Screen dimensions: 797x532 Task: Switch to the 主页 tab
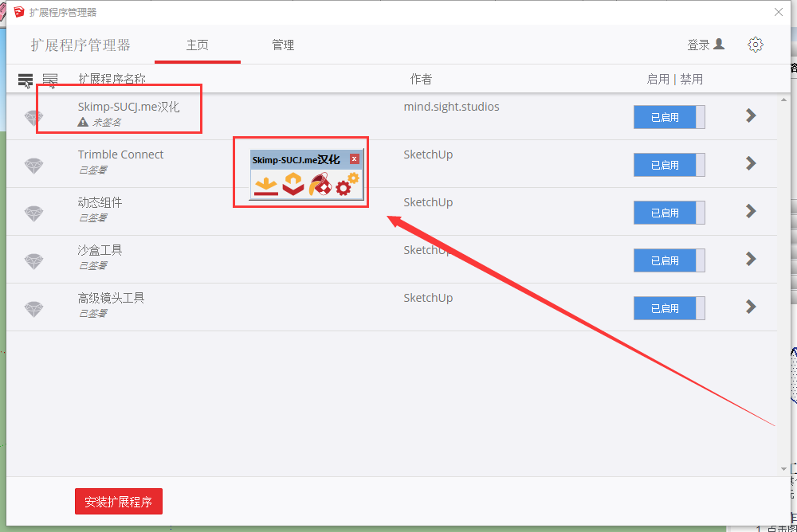point(197,45)
